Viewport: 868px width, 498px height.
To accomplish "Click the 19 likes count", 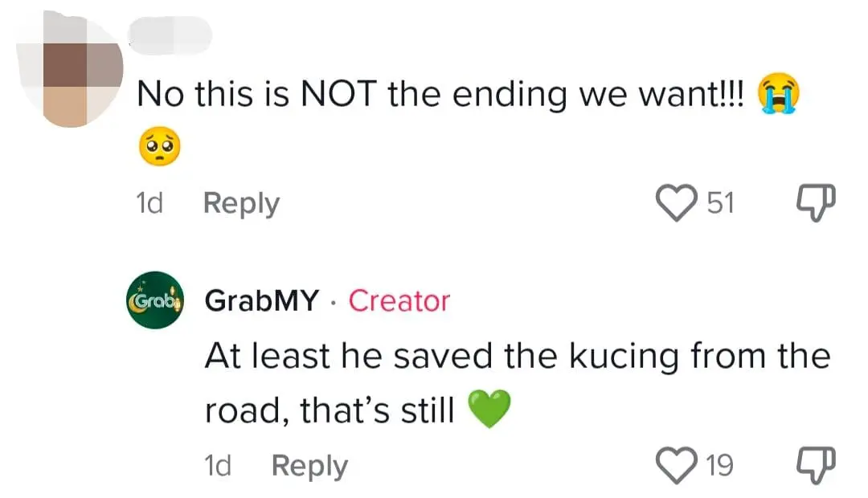I will (719, 464).
